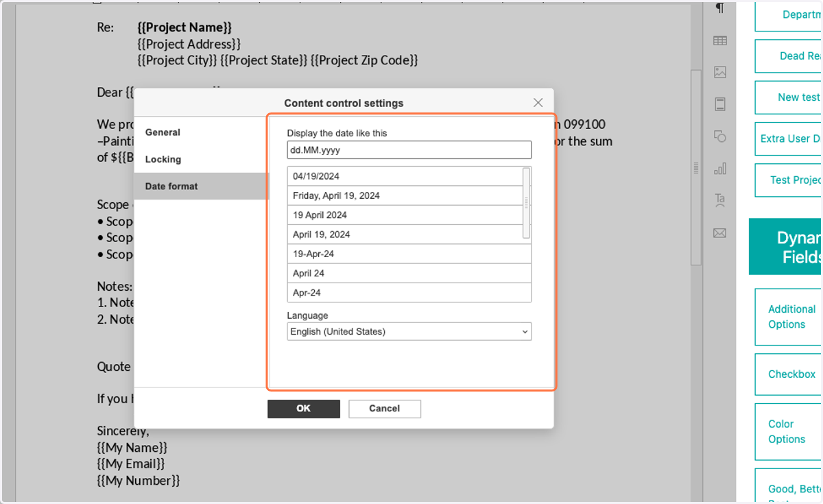Click the Department button in right panel
823x504 pixels.
tap(789, 15)
